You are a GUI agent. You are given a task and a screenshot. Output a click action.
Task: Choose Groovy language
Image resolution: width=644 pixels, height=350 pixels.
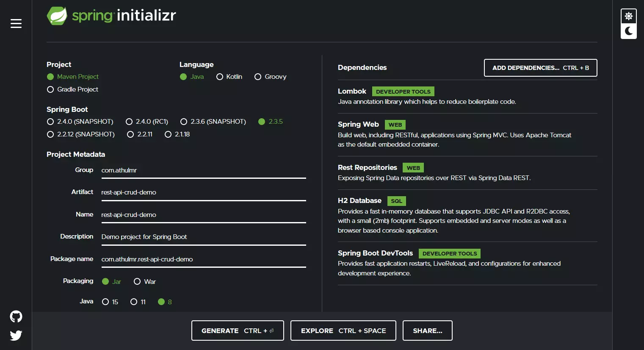pyautogui.click(x=270, y=77)
